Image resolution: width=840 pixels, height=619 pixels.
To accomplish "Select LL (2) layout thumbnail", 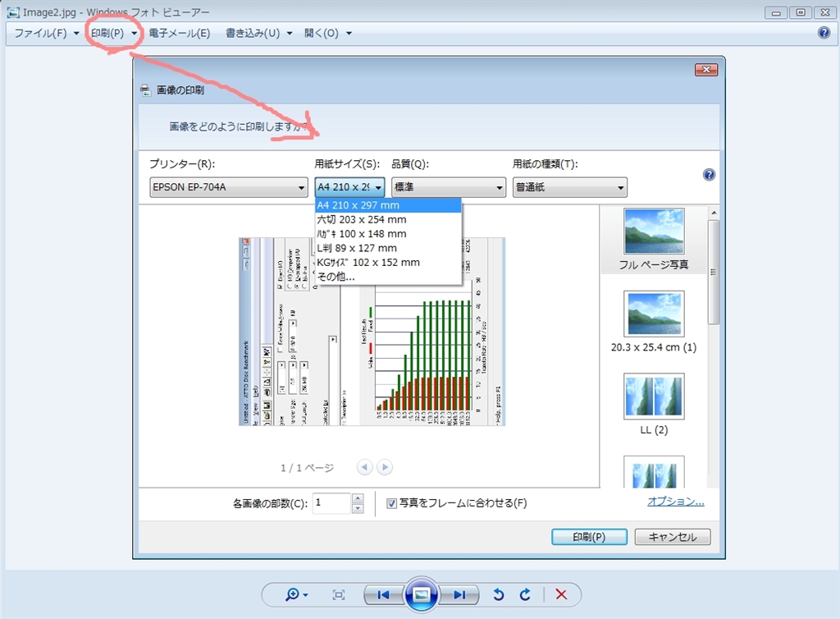I will click(654, 405).
